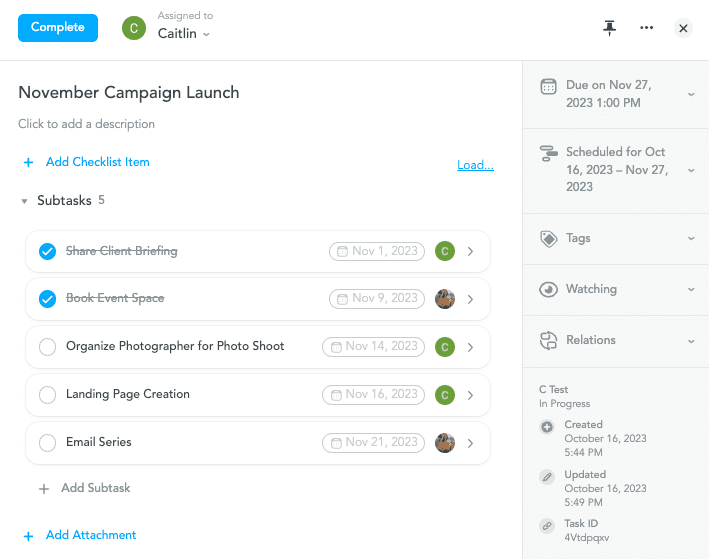Open the three-dot more options menu
709x559 pixels.
click(x=646, y=28)
